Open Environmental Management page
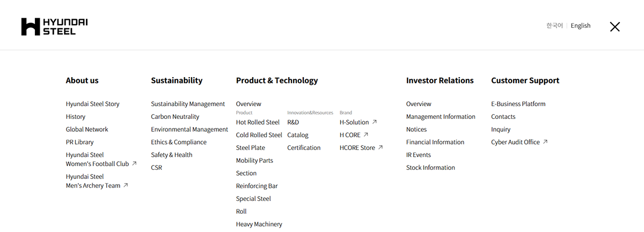Viewport: 644px width, 232px height. click(x=189, y=130)
